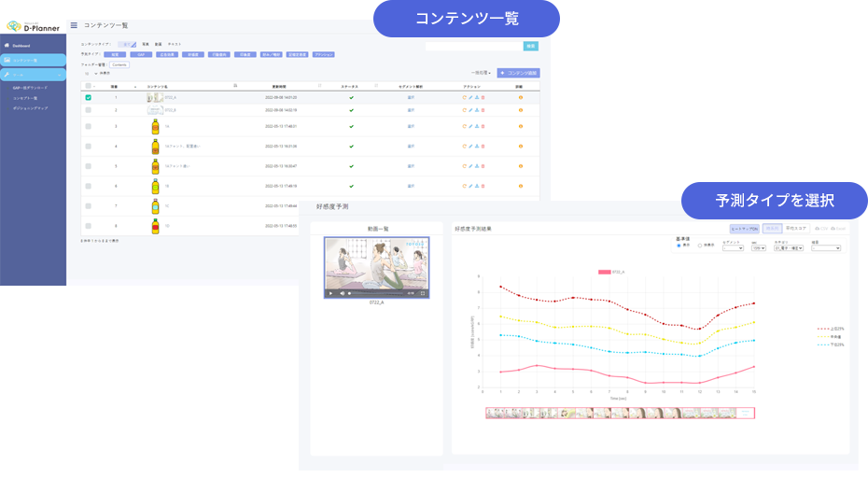Select the GAP prediction type filter tab

pos(140,55)
